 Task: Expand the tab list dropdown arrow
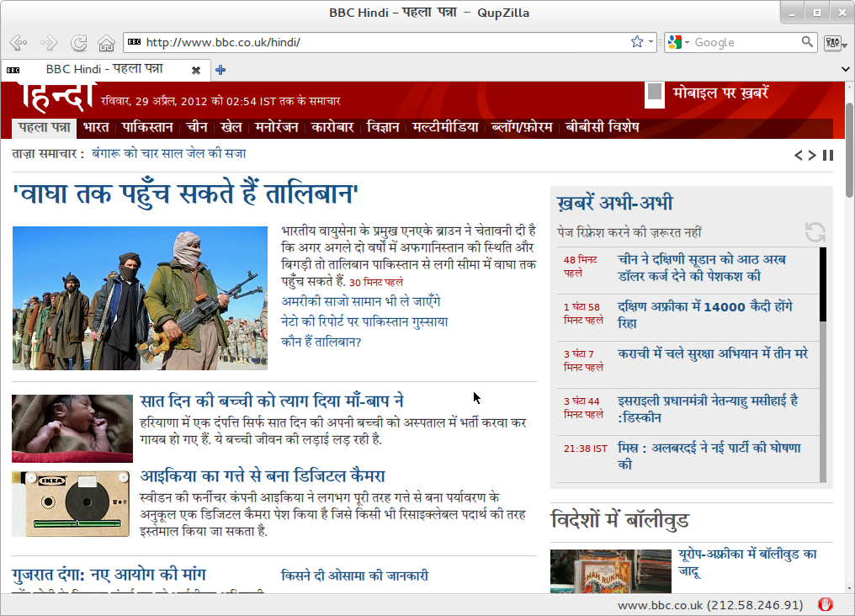[x=845, y=69]
